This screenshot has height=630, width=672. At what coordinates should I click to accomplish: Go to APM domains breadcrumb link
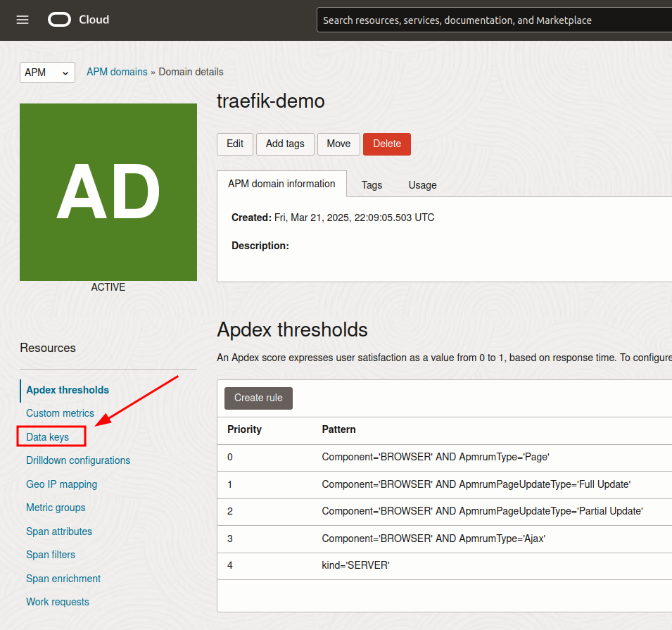[x=117, y=72]
